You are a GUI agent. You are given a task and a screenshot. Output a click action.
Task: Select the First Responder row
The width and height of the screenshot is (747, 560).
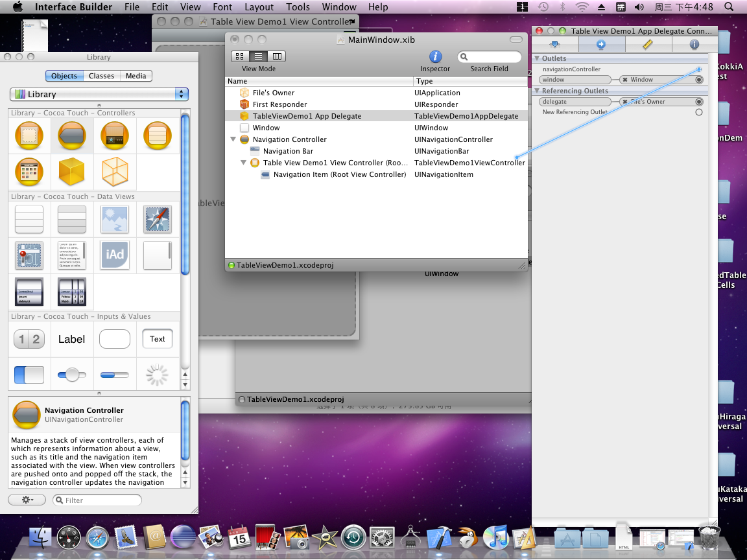click(x=376, y=104)
